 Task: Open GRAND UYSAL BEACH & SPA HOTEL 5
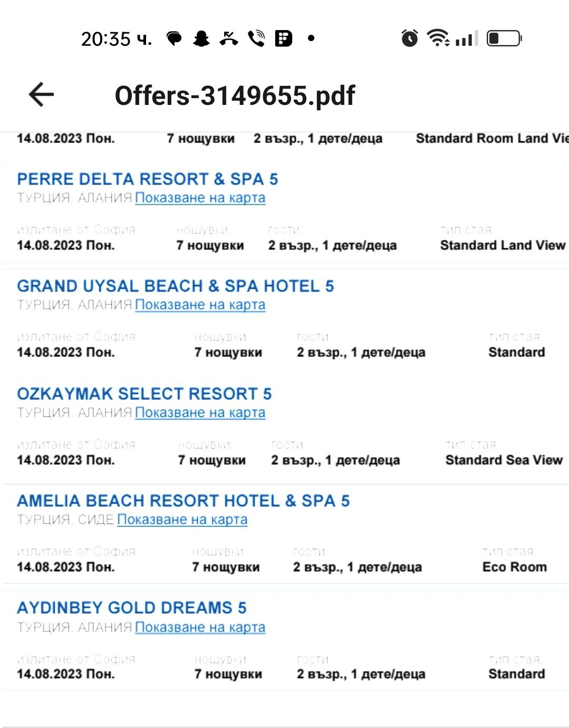coord(176,286)
